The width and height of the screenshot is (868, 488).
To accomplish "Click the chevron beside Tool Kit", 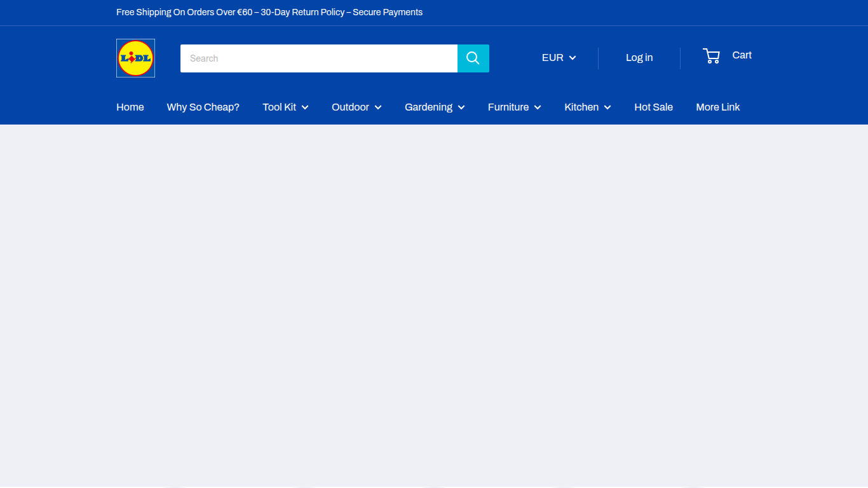I will point(305,108).
